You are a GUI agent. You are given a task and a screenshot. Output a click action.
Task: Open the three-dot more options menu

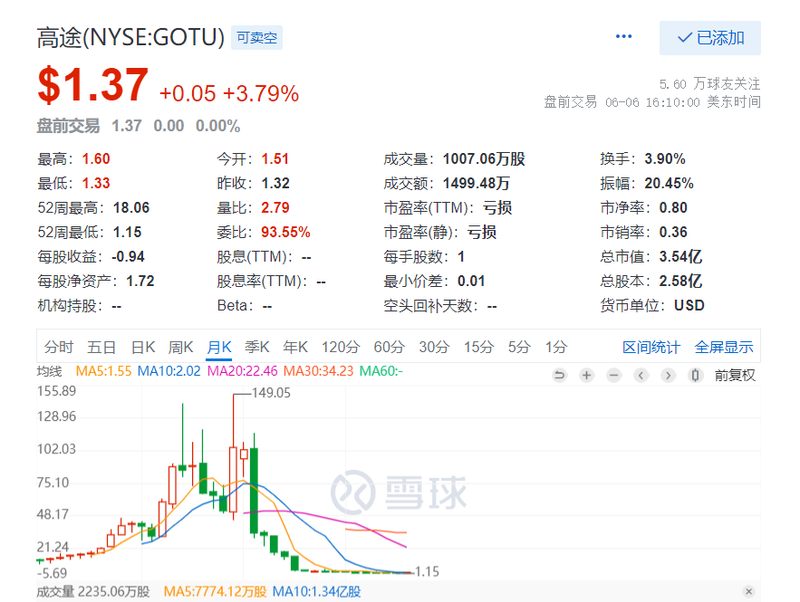point(623,36)
